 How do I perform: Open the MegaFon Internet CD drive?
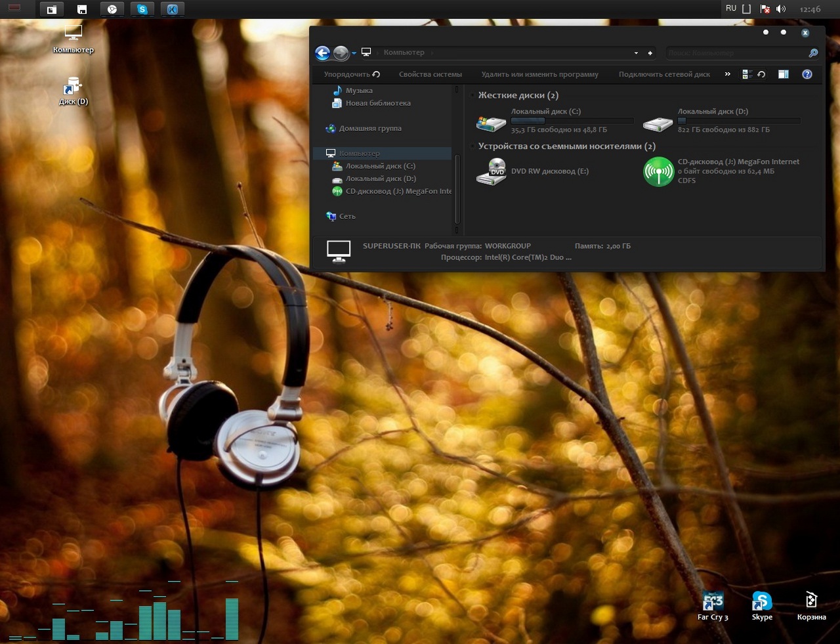pos(658,172)
